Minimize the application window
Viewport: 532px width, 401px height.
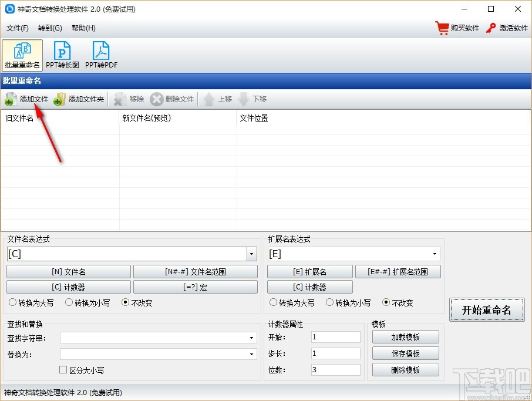click(464, 9)
